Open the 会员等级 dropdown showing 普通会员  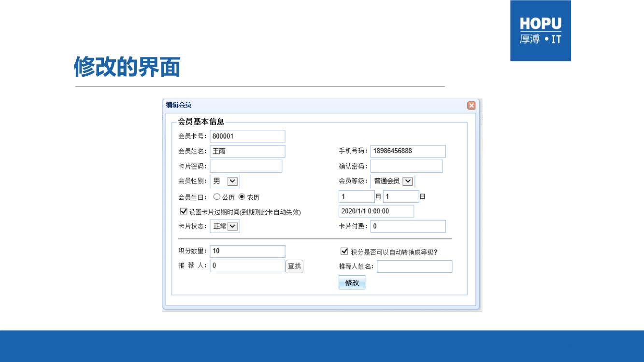[393, 181]
